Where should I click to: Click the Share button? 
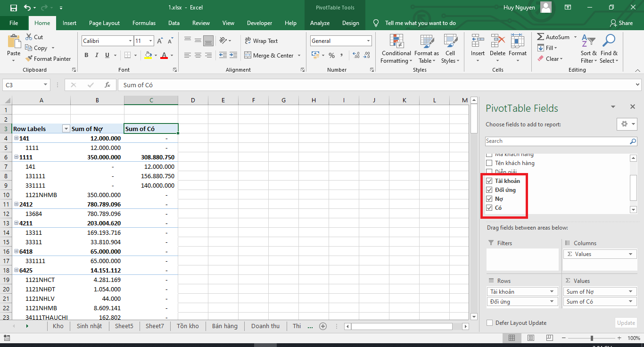click(621, 23)
